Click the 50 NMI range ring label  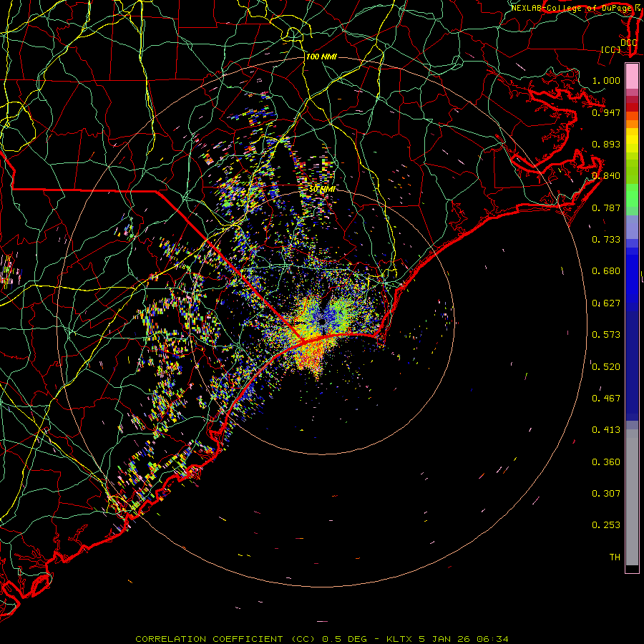(322, 189)
